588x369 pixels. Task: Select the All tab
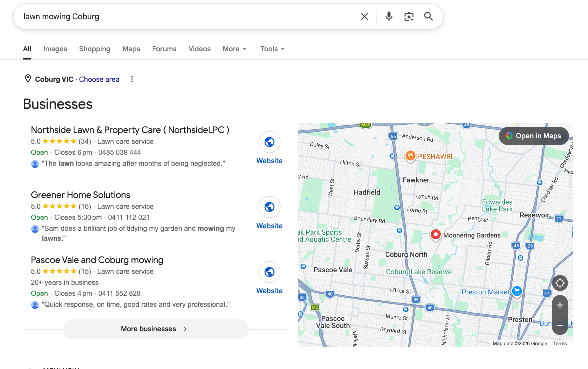[x=27, y=49]
